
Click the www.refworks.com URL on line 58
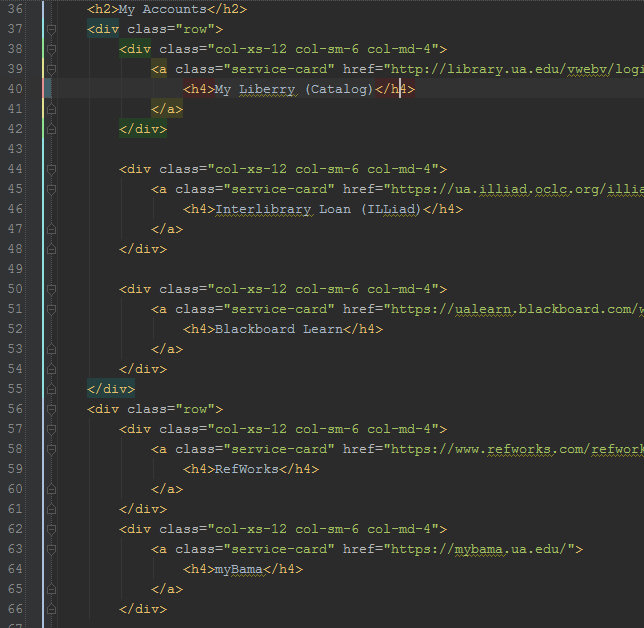(517, 449)
